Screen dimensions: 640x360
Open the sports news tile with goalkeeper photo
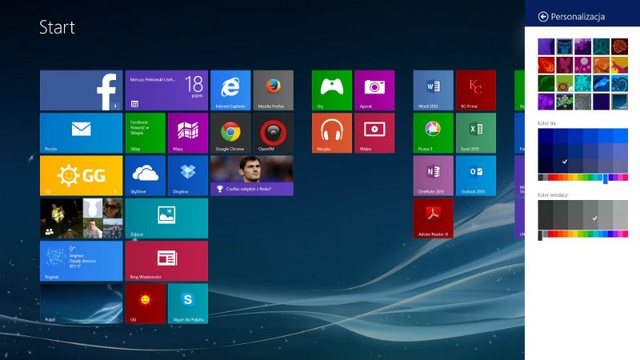click(x=252, y=176)
